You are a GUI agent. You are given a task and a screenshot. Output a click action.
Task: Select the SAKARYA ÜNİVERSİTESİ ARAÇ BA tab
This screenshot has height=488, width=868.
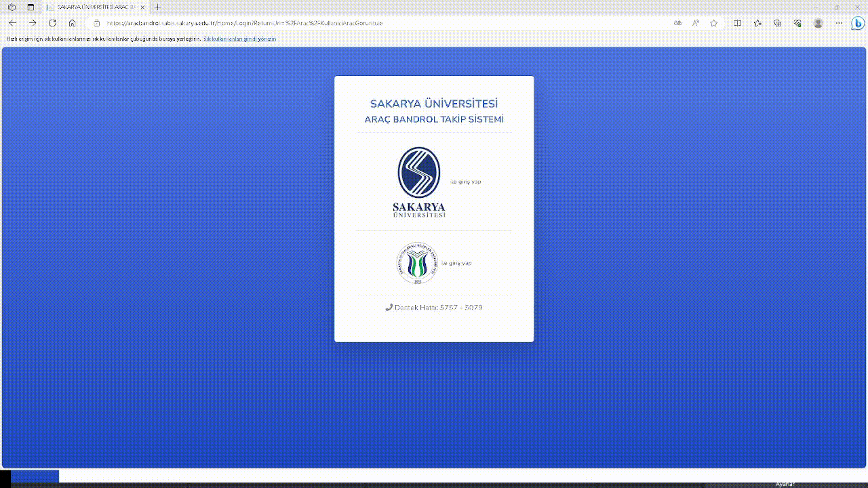[95, 7]
